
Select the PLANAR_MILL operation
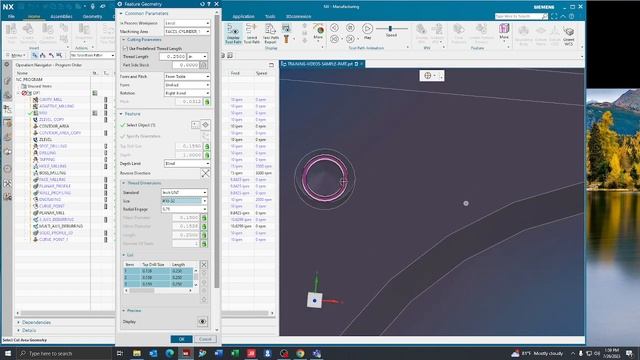tap(51, 213)
